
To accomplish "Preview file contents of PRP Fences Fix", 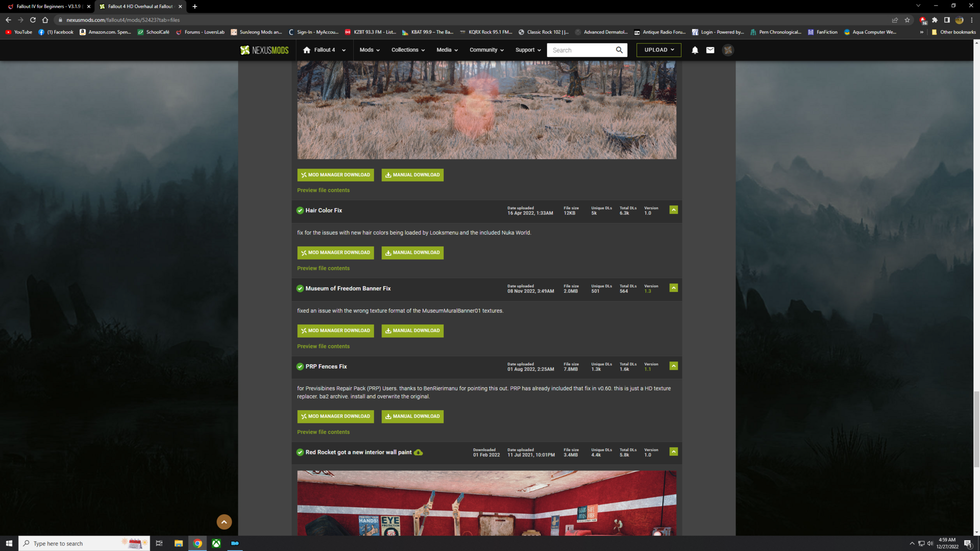I will point(323,432).
